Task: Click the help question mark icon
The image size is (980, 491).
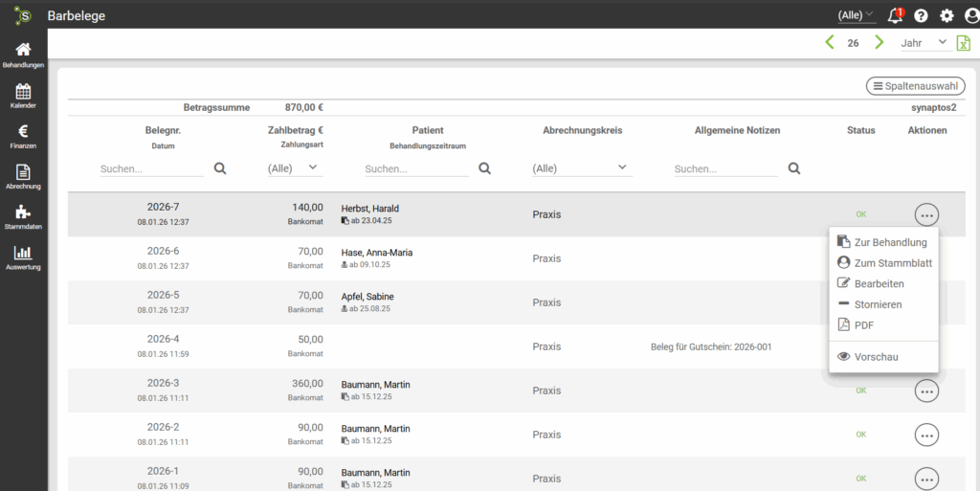Action: 921,15
